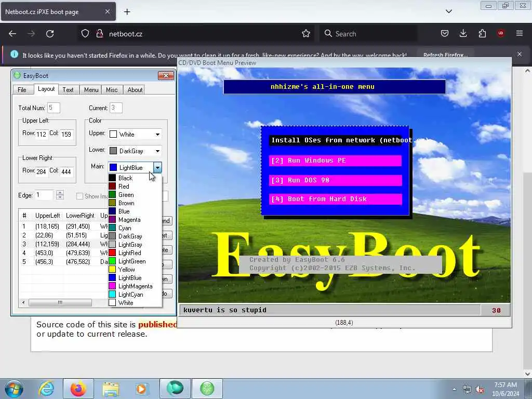Open Pocket save icon in Firefox

(445, 34)
